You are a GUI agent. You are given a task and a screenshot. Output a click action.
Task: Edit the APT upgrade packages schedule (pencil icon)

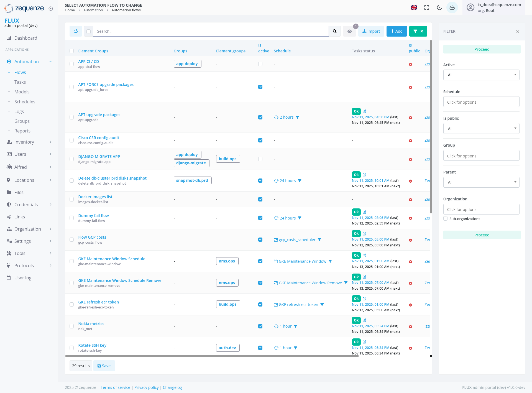[364, 111]
